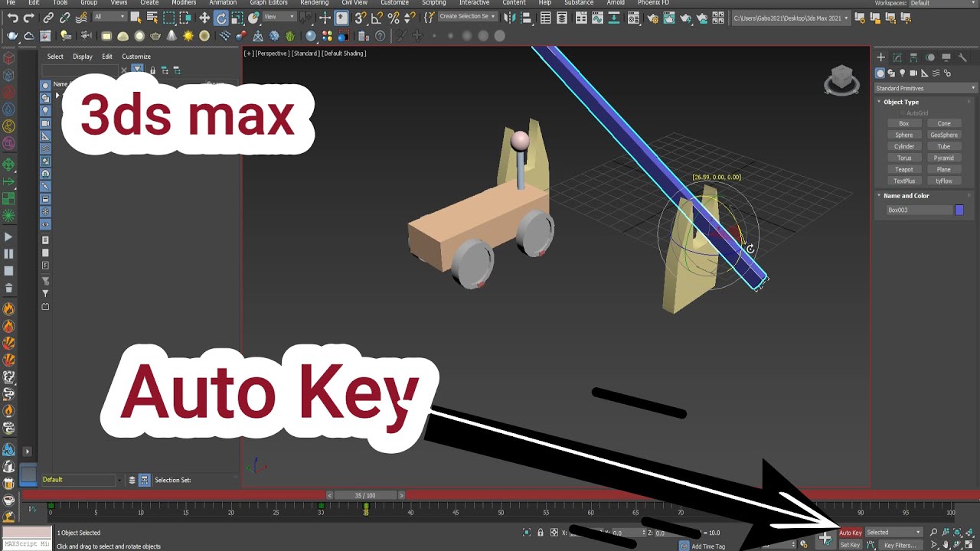Open Create Selection Set dropdown
Screen dimensions: 980x551
click(x=468, y=17)
